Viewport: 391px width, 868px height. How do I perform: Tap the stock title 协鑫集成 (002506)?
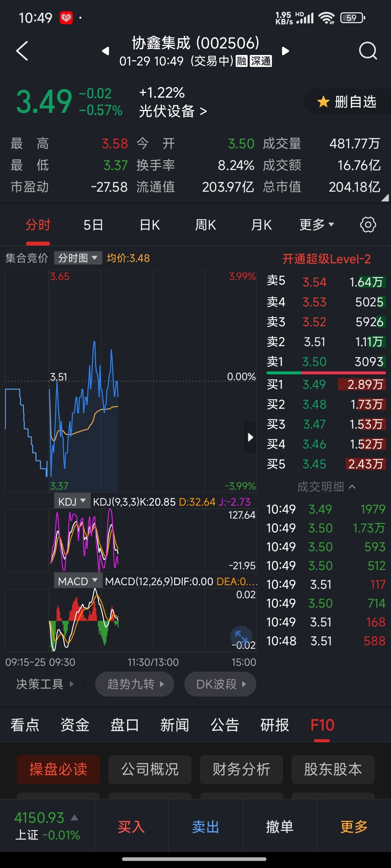[195, 43]
